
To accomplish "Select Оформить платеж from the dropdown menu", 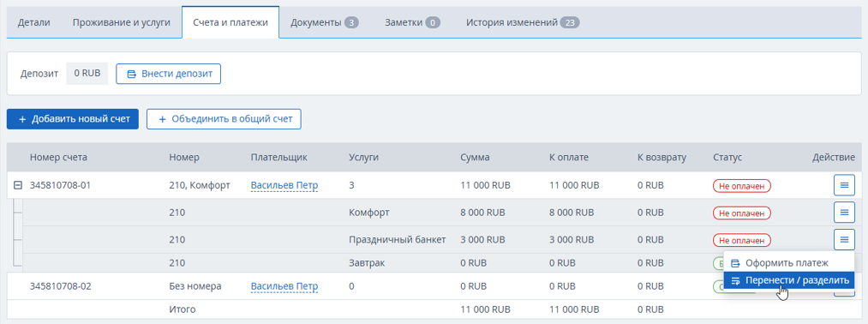I will point(789,263).
